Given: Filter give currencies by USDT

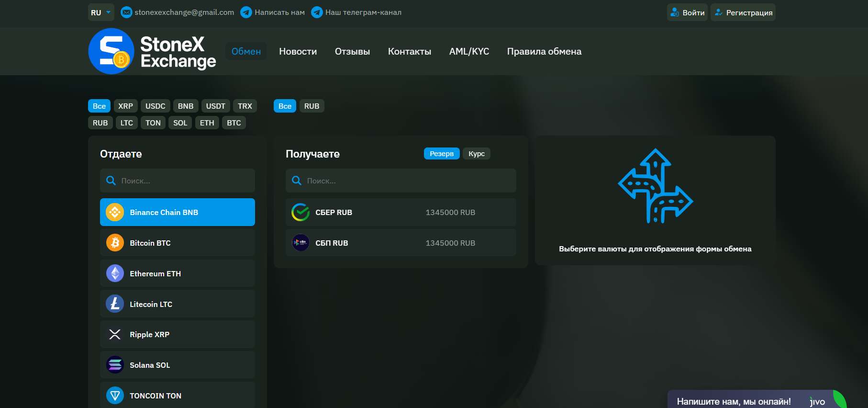Looking at the screenshot, I should pyautogui.click(x=215, y=106).
